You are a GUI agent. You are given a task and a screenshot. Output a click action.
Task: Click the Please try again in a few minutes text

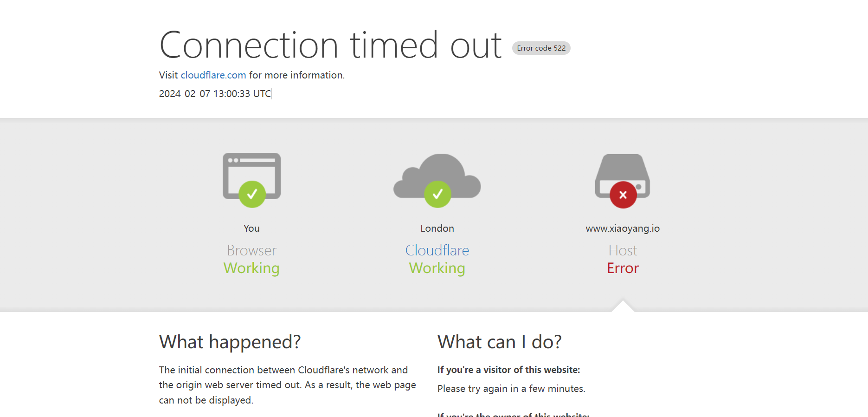(511, 389)
